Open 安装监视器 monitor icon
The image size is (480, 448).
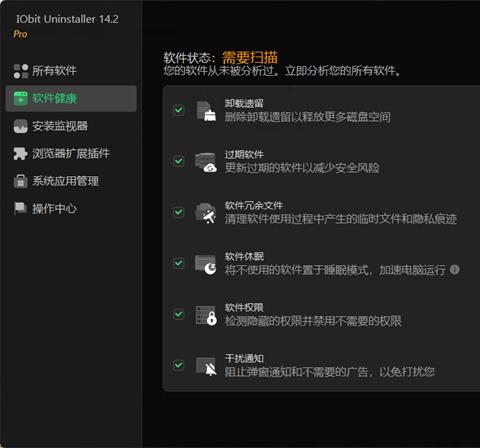click(x=21, y=126)
